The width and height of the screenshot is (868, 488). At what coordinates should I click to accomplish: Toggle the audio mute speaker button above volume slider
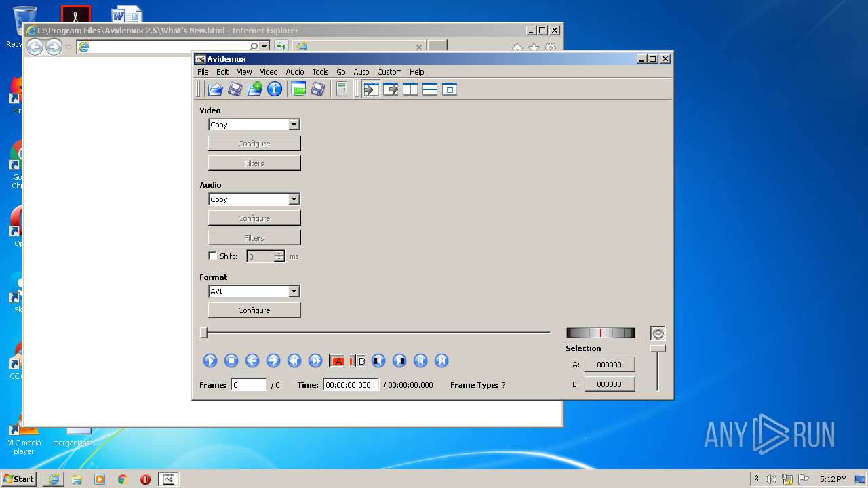point(658,333)
